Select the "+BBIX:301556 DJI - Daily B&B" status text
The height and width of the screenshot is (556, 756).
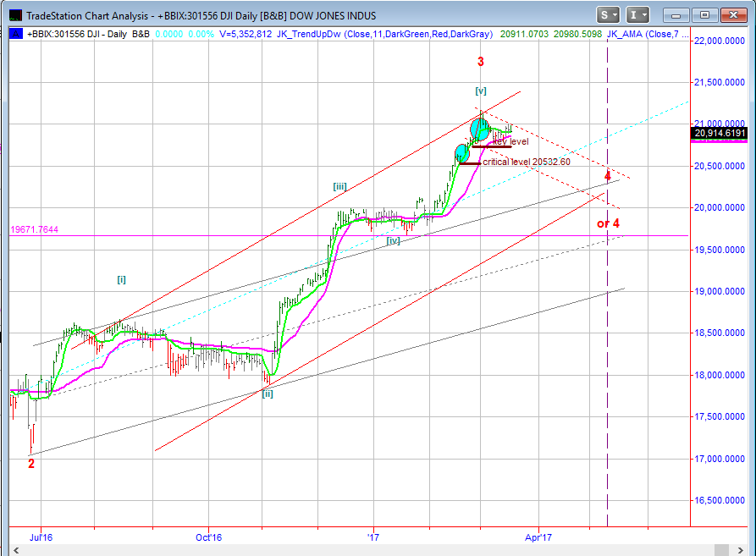[x=88, y=34]
